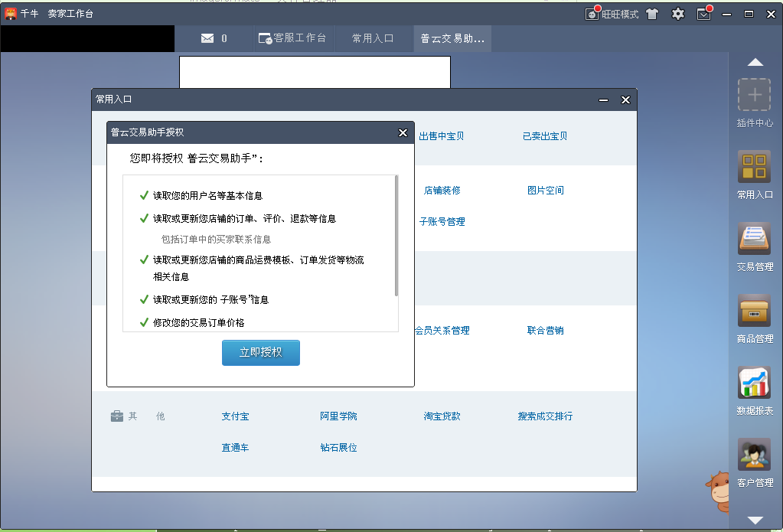Open the mail envelope inbox
This screenshot has width=783, height=532.
(207, 38)
